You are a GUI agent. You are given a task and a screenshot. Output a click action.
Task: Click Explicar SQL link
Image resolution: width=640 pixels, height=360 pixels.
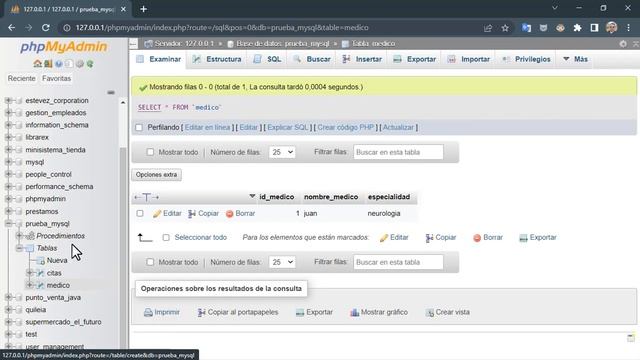pyautogui.click(x=288, y=127)
